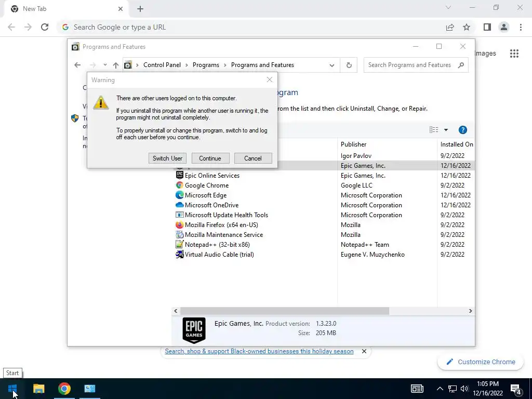Click share this page icon in Chrome
The image size is (532, 399).
tap(450, 27)
